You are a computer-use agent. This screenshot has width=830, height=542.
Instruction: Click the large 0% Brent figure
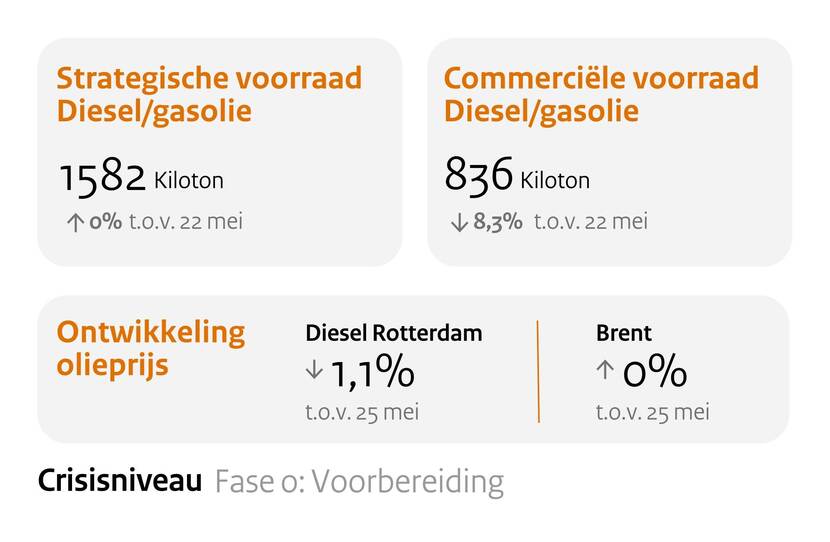coord(654,373)
